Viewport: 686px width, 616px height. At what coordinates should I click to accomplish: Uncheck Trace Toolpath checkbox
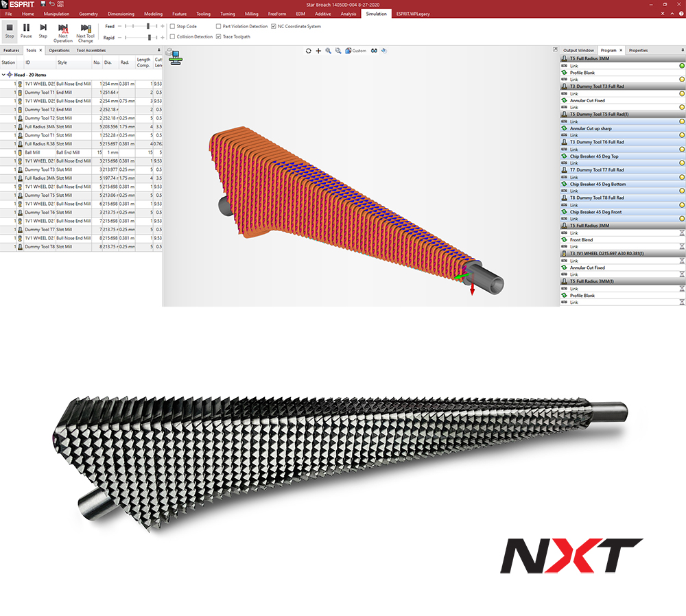[218, 37]
